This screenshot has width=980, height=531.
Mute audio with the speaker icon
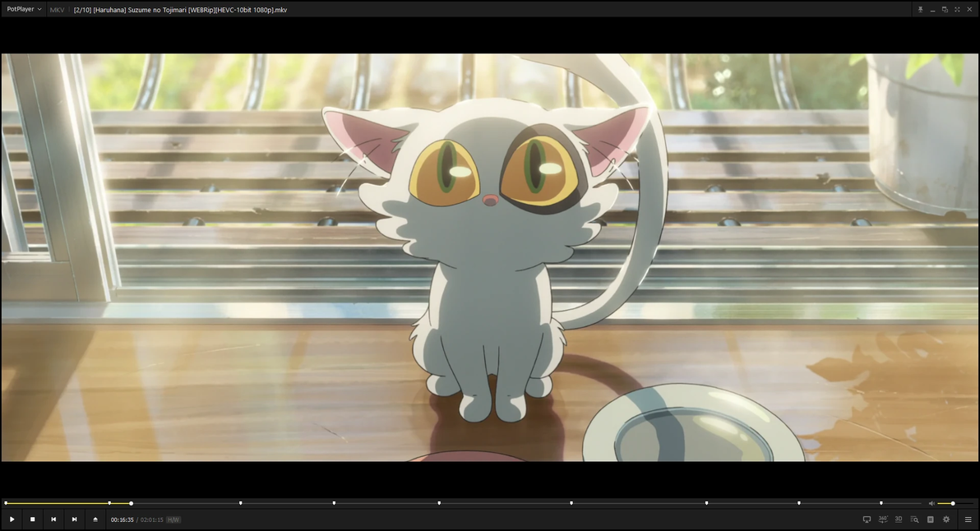point(931,503)
